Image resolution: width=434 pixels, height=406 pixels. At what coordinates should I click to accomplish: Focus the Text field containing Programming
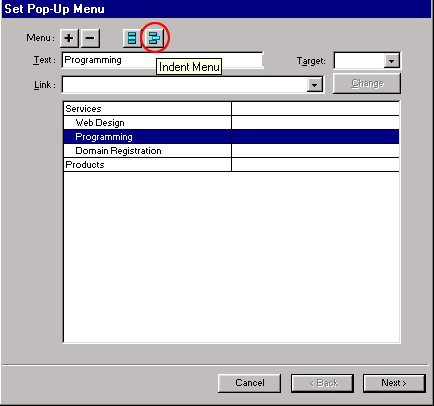pos(162,60)
